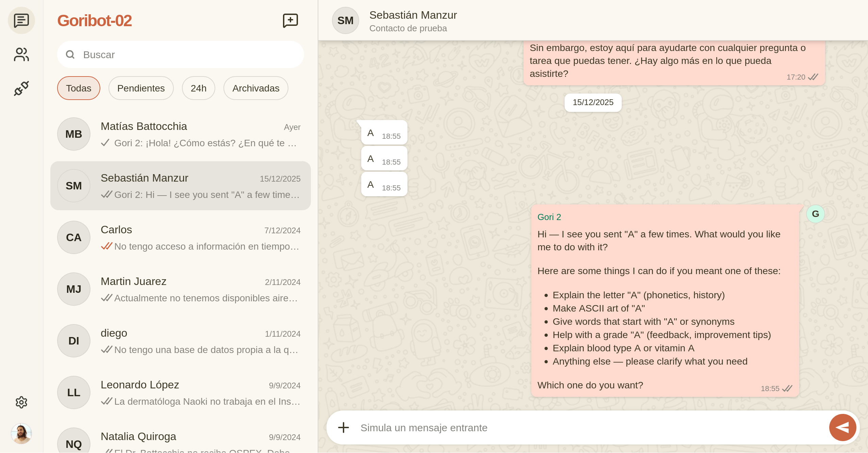The height and width of the screenshot is (453, 868).
Task: Click the Simula un mensaje entrante input field
Action: coord(510,427)
